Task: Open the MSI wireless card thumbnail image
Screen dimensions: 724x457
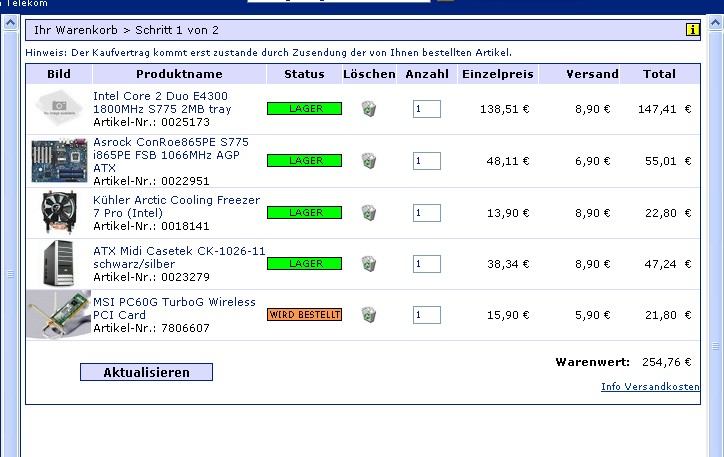Action: (x=59, y=314)
